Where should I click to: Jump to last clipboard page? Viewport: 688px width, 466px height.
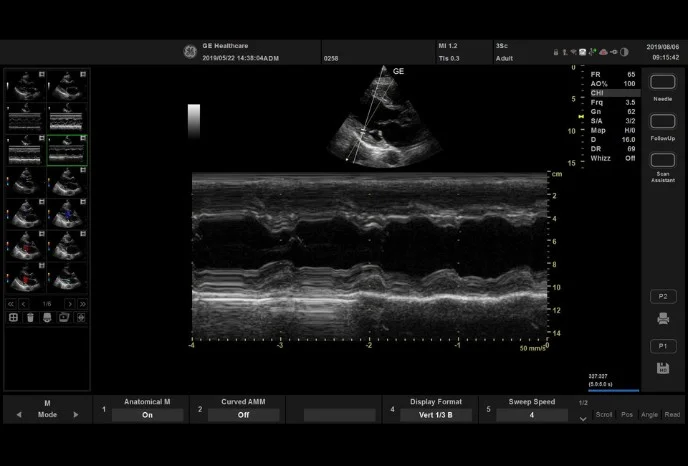[82, 303]
